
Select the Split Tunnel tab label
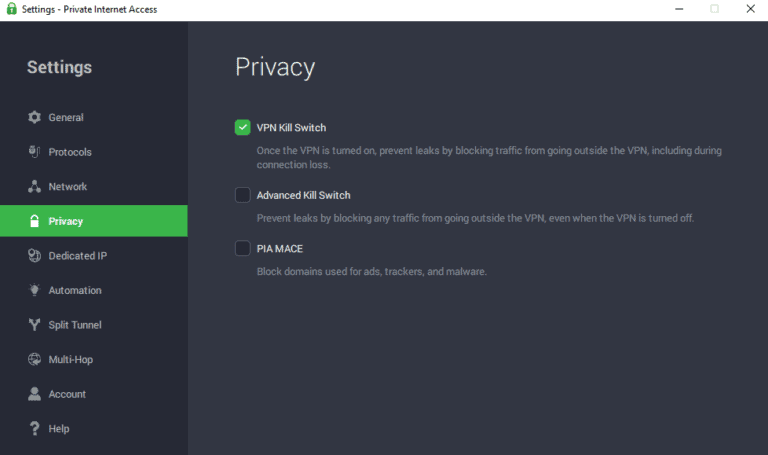point(75,325)
